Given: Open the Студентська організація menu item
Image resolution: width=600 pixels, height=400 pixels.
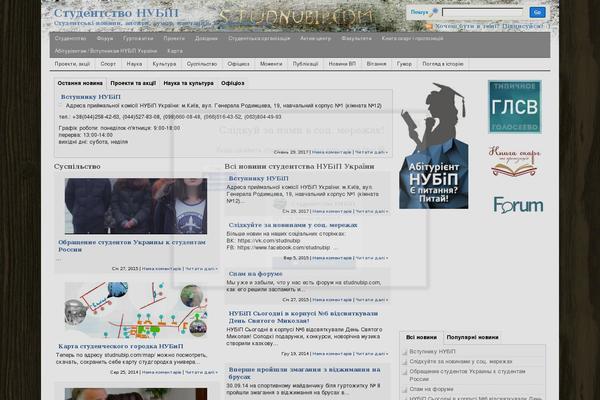Looking at the screenshot, I should pyautogui.click(x=259, y=38).
